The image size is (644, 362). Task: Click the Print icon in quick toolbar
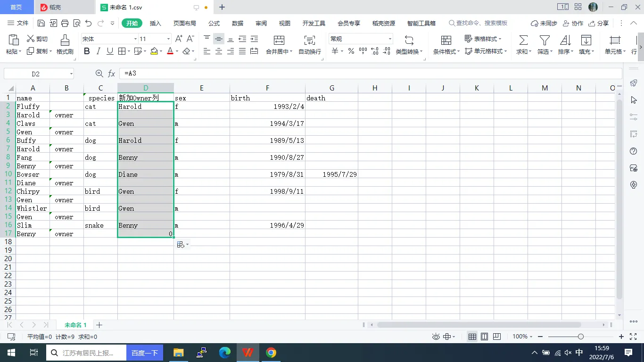coord(65,23)
